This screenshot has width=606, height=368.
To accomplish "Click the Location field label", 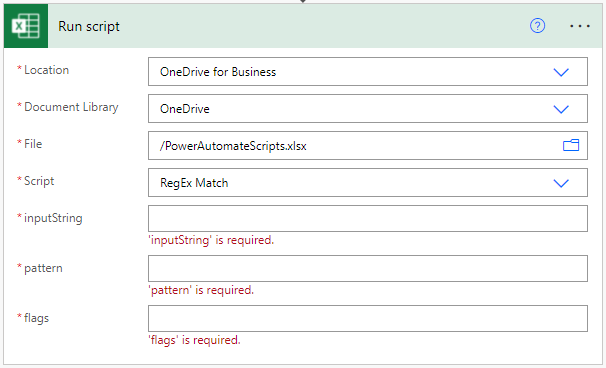I will pyautogui.click(x=46, y=70).
